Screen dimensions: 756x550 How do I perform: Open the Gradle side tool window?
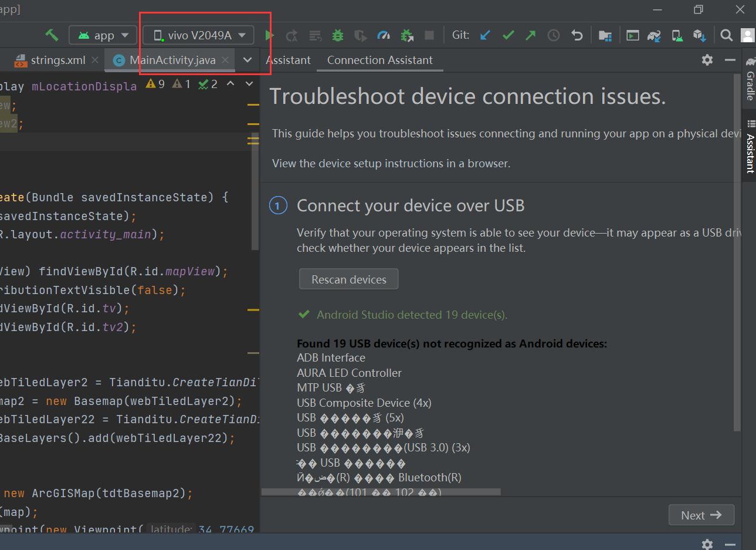pos(750,80)
